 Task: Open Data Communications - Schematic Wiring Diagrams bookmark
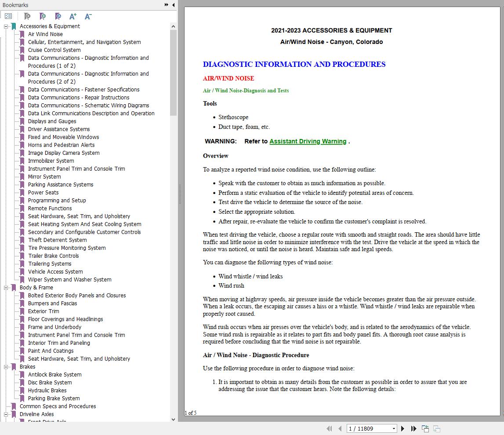pyautogui.click(x=89, y=106)
